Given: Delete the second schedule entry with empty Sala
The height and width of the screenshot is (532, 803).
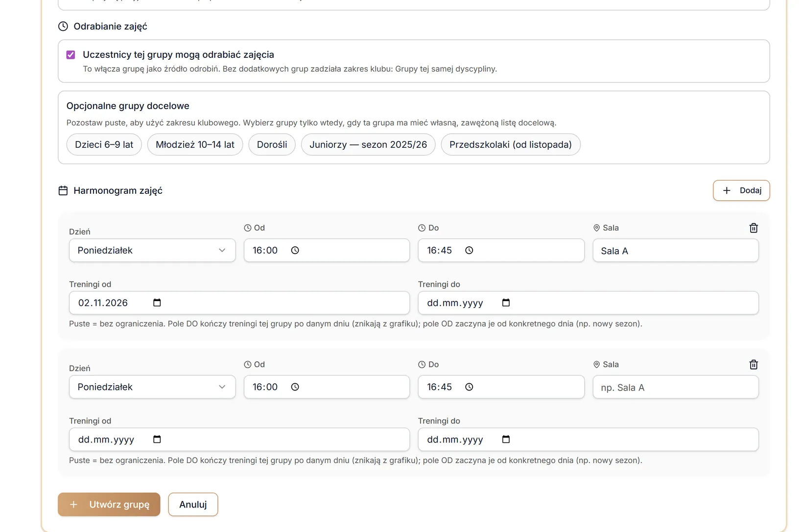Looking at the screenshot, I should (754, 365).
